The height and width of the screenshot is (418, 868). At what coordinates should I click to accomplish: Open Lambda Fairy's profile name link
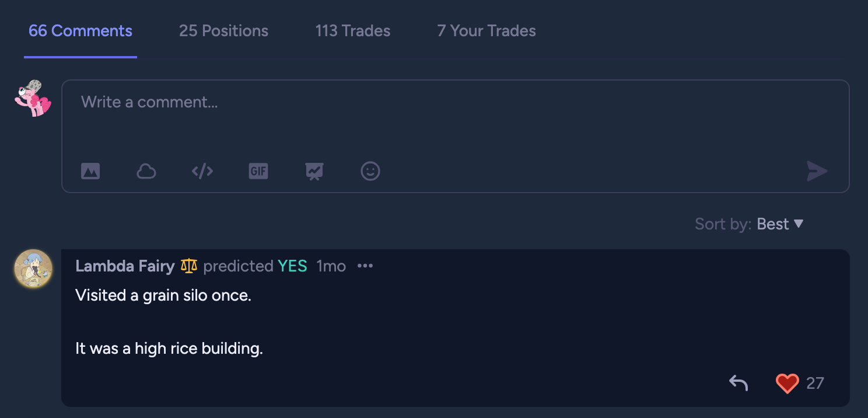(x=125, y=266)
